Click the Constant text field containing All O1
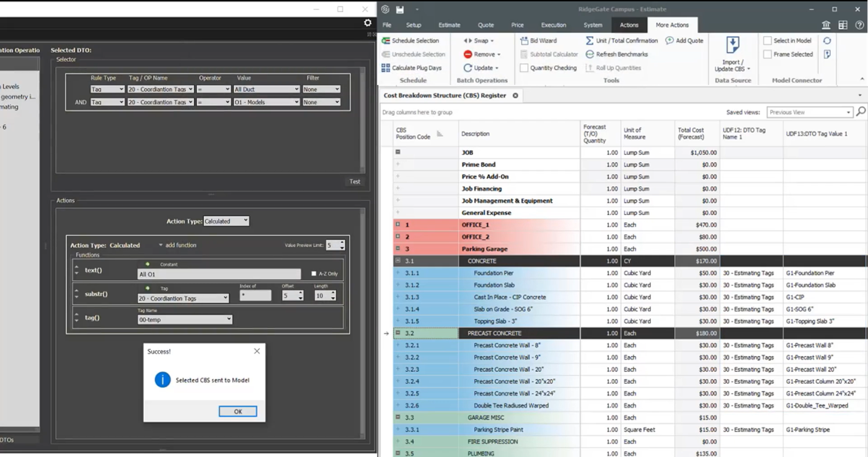The width and height of the screenshot is (868, 457). (x=219, y=274)
